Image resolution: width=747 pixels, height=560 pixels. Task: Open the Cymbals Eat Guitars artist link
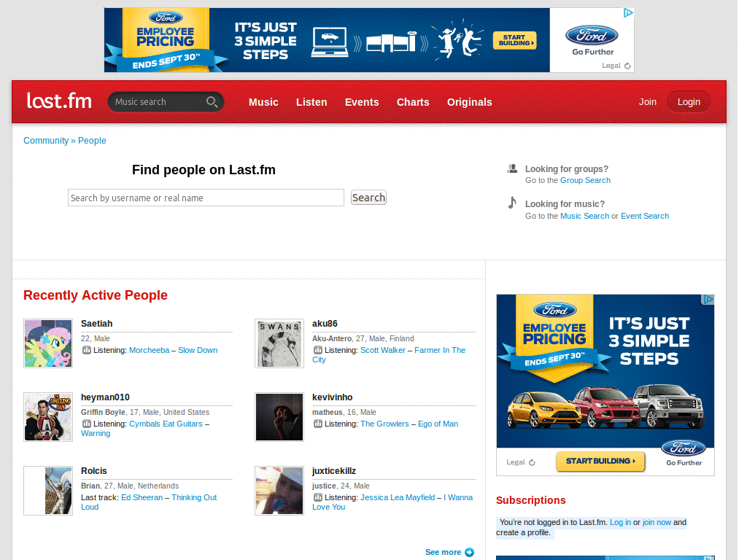pos(166,424)
